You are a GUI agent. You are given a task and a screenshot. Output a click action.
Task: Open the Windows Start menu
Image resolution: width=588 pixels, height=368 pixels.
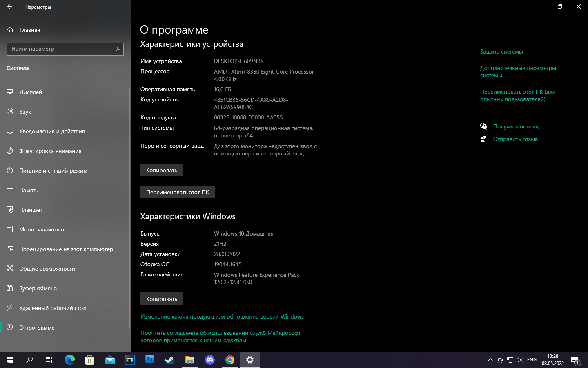[10, 360]
